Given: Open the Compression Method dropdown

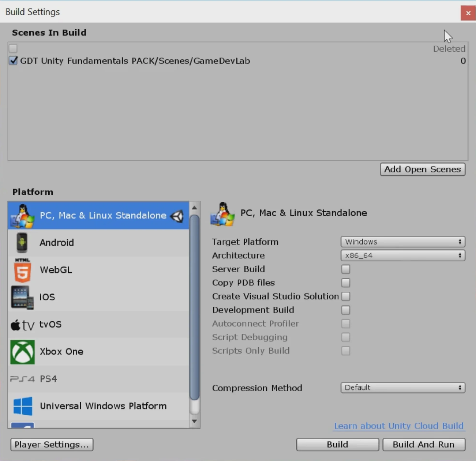Looking at the screenshot, I should click(x=403, y=388).
